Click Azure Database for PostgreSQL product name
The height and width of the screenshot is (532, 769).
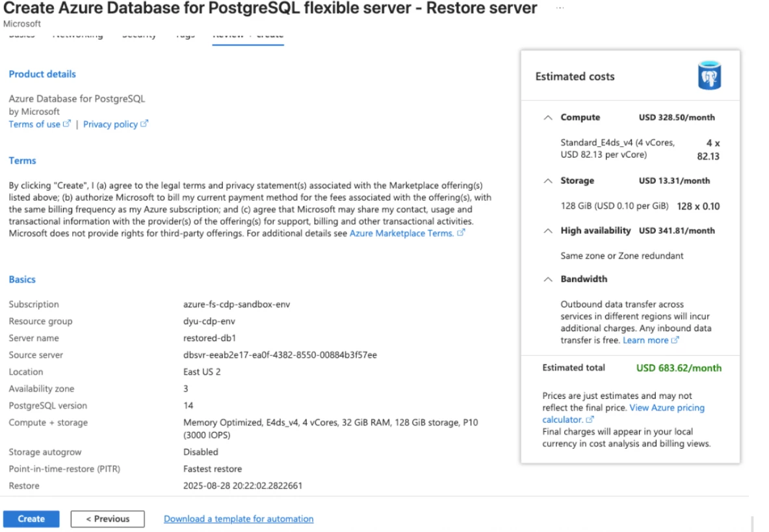(x=77, y=99)
